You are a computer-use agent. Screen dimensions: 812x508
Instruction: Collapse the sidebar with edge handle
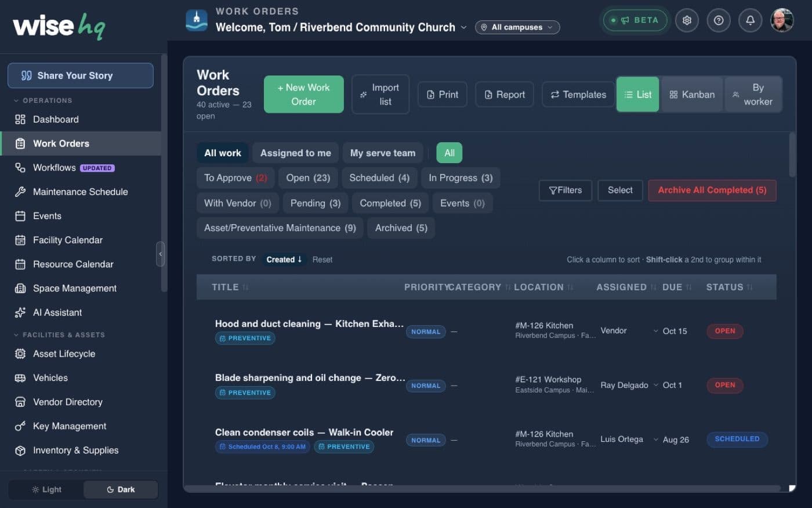[x=160, y=254]
